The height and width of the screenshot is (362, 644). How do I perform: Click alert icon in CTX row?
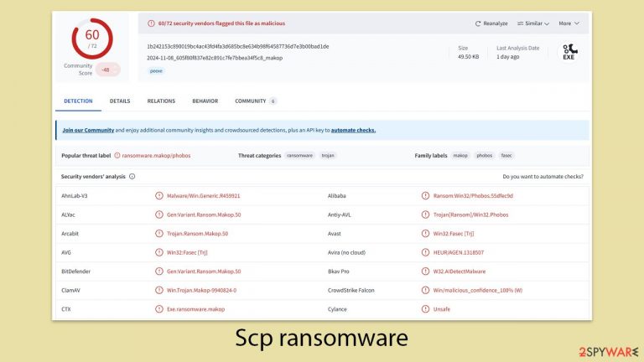point(159,309)
